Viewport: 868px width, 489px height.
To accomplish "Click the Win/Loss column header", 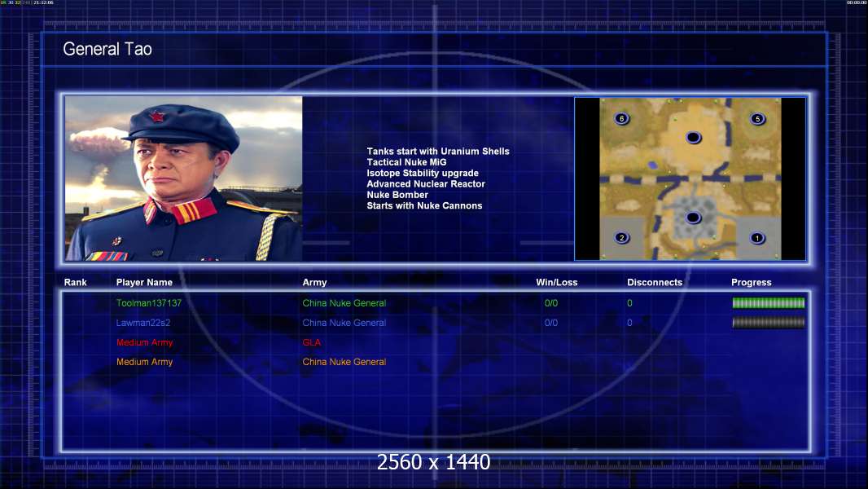I will [x=557, y=283].
